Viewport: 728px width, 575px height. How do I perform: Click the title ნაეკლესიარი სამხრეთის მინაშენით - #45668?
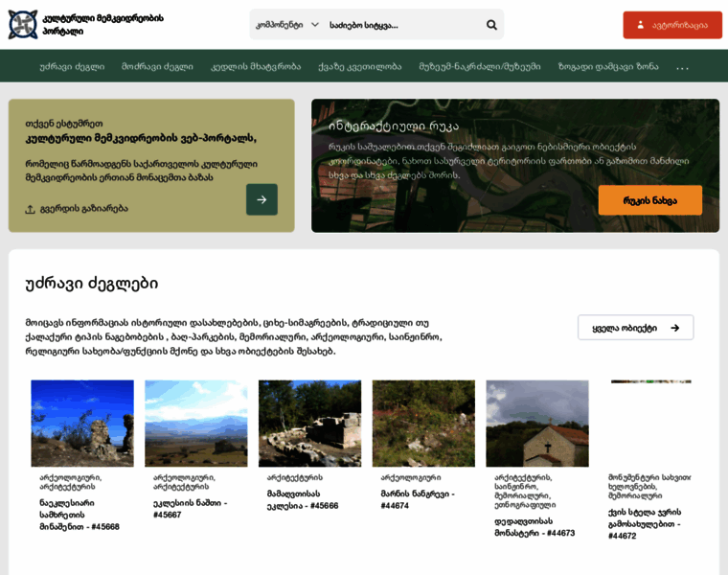(x=80, y=515)
